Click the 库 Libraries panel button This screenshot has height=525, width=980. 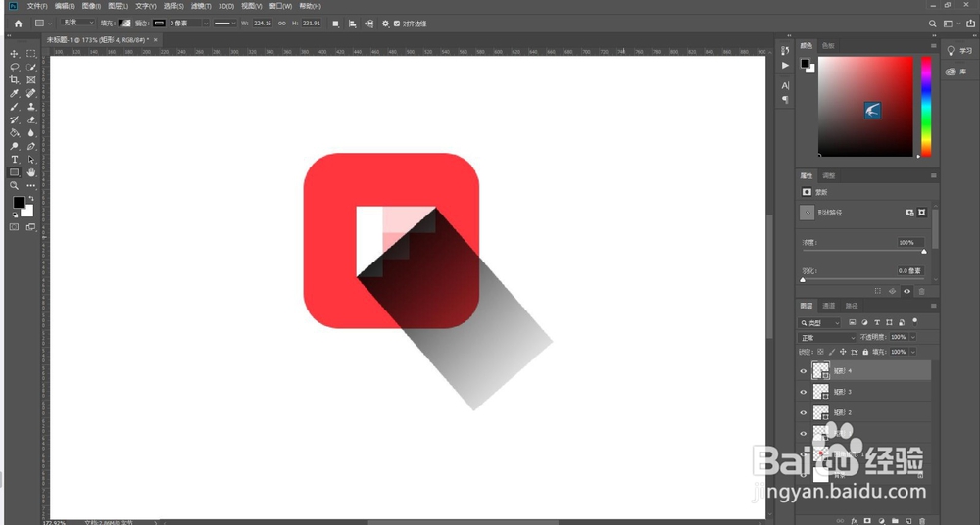coord(956,72)
